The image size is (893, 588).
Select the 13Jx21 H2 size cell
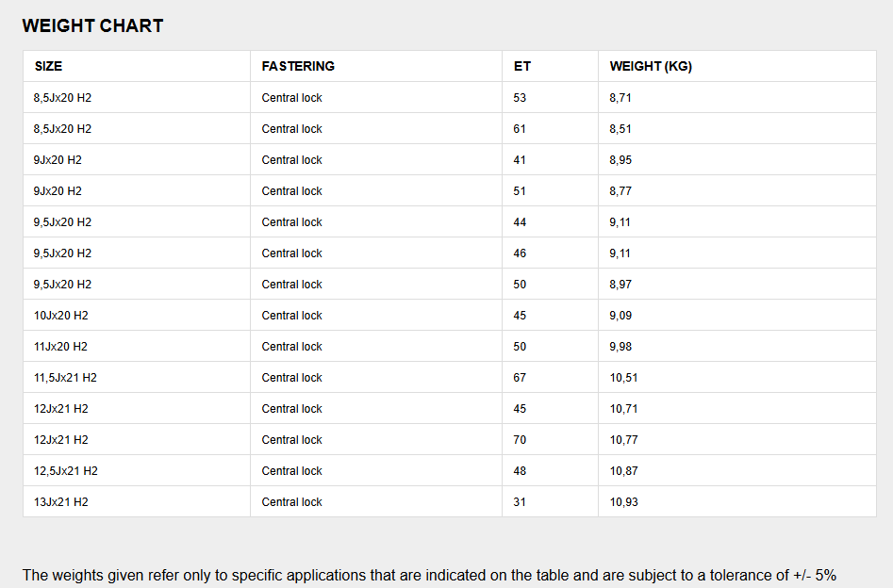point(61,502)
